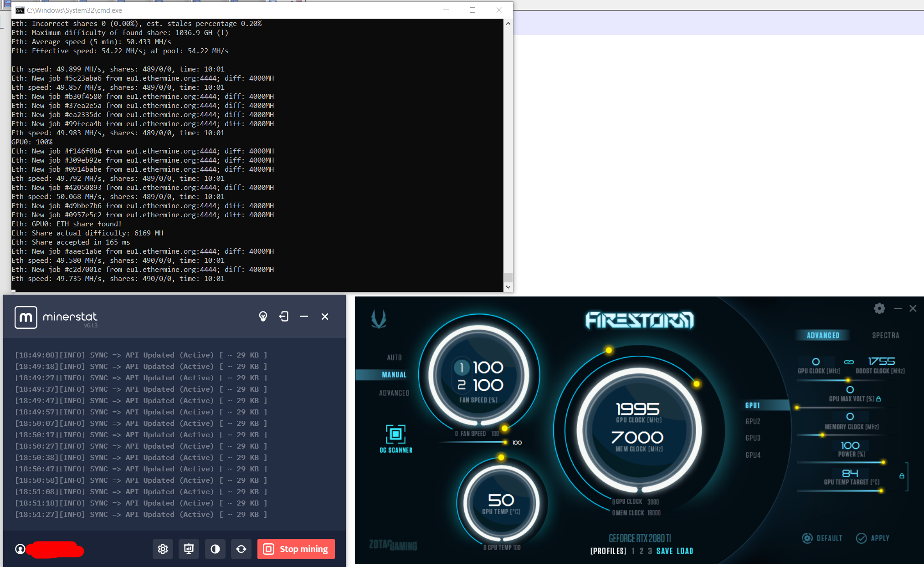The height and width of the screenshot is (567, 924).
Task: Click the GPU temp target 84 value
Action: [850, 473]
